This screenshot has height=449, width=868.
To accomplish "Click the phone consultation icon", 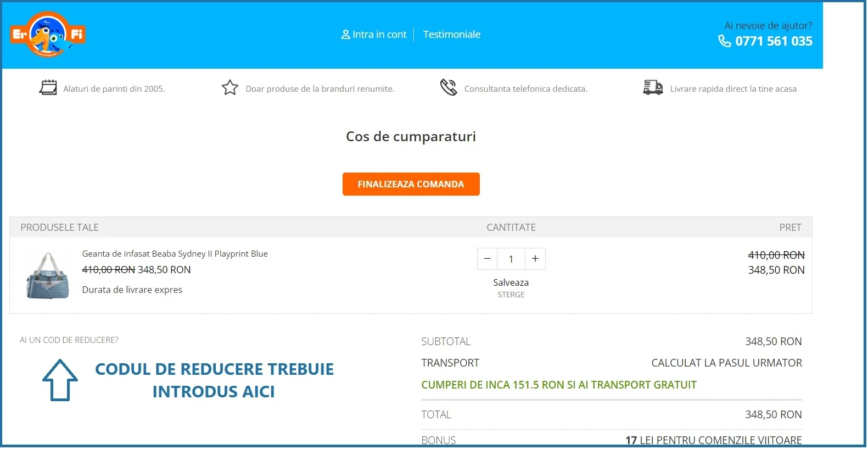I will [449, 87].
